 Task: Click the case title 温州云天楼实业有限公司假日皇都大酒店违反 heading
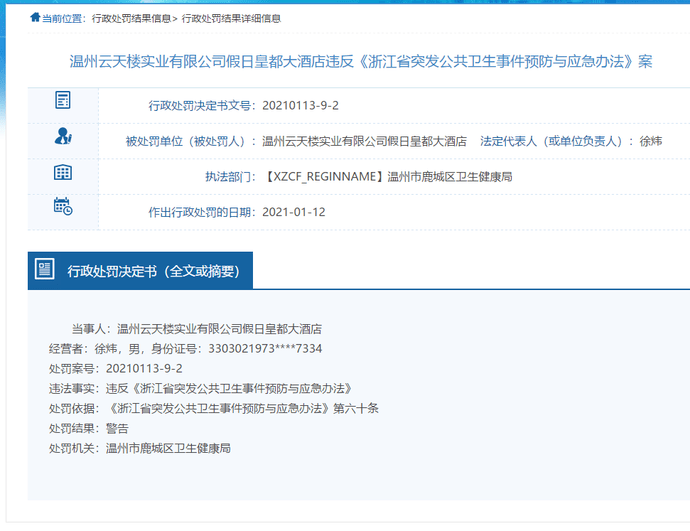click(x=360, y=62)
